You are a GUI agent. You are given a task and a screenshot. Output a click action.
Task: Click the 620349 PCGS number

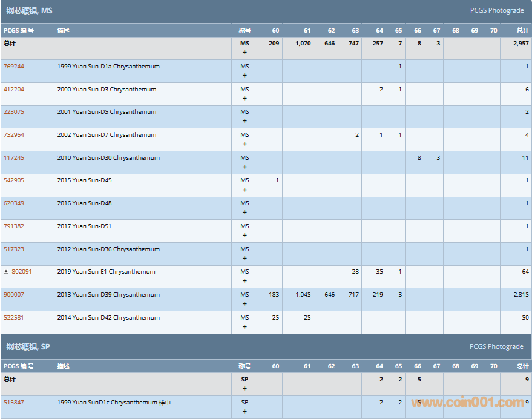click(14, 203)
